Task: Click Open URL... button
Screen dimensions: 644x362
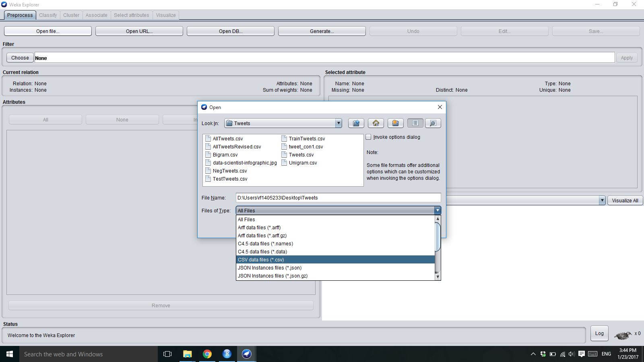Action: click(139, 31)
